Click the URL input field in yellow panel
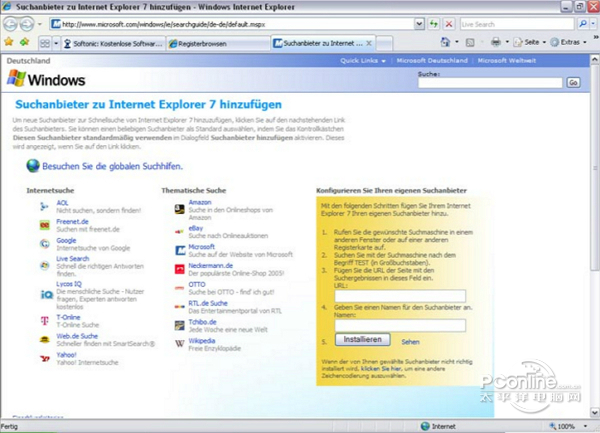600x433 pixels. pos(400,296)
